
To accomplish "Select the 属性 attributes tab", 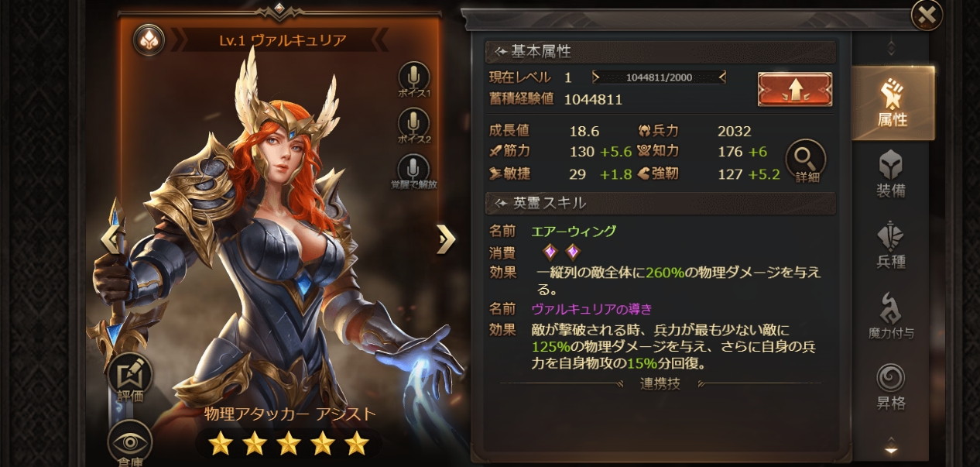I will [x=893, y=103].
